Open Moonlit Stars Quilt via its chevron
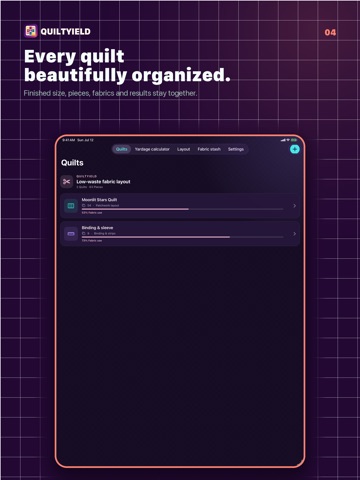Viewport: 360px width, 480px height. click(x=294, y=206)
